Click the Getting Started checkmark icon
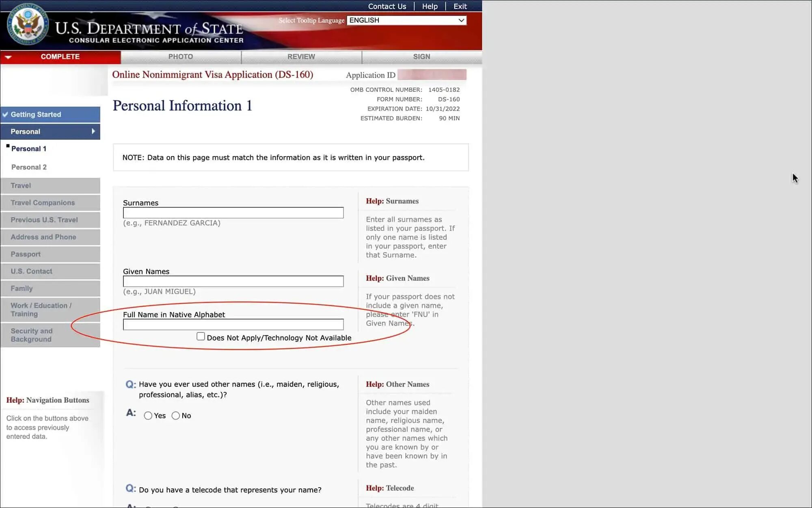The image size is (812, 508). point(5,115)
